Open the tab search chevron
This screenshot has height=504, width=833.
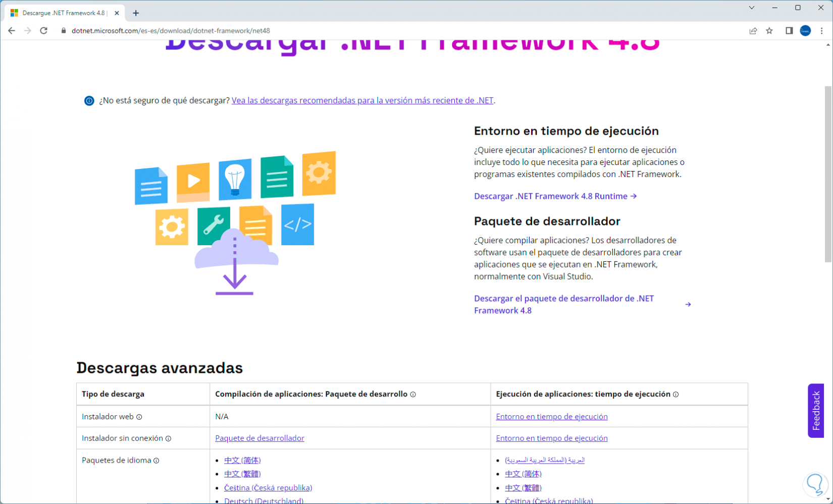[752, 8]
